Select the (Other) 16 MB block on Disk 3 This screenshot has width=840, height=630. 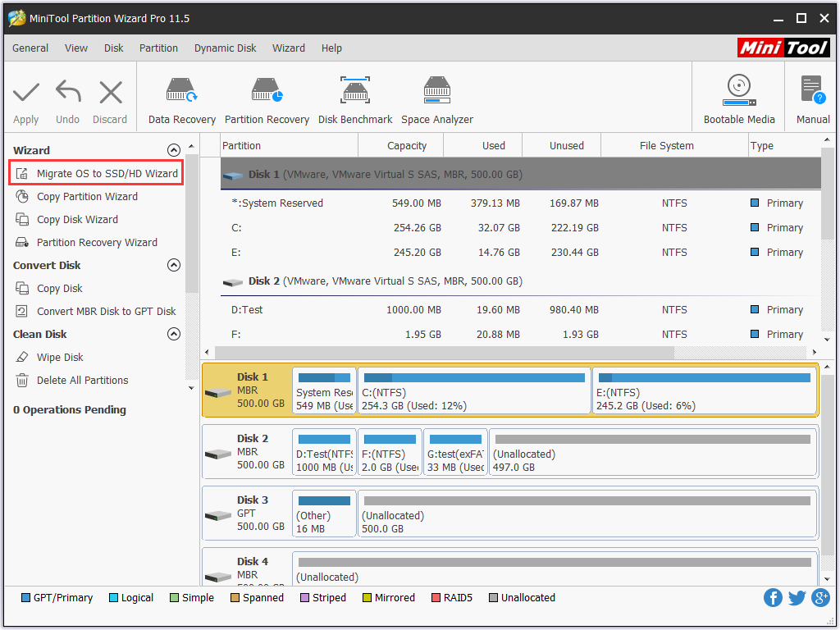point(324,514)
